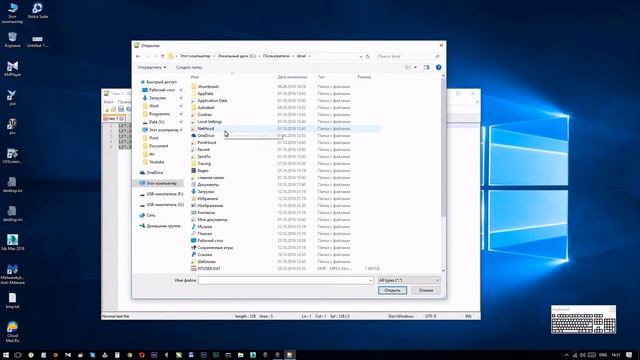Select the AppData folder
Screen dimensions: 640x360
coord(202,93)
